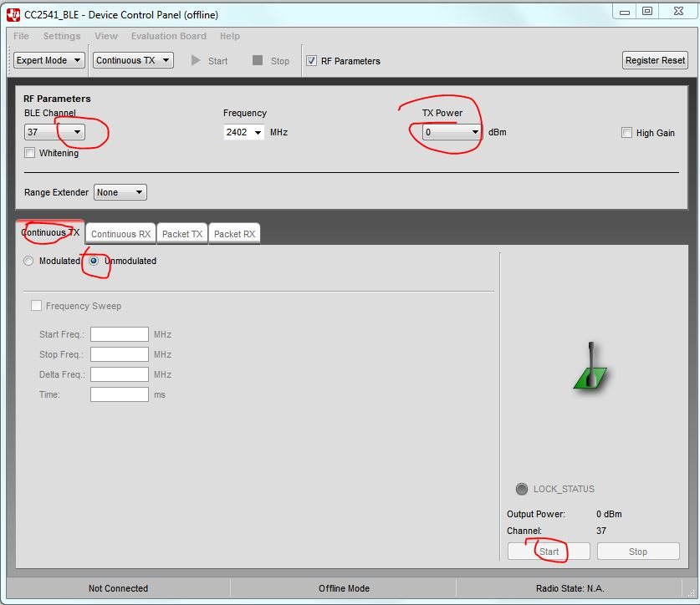
Task: Click the TI logo in title bar
Action: 13,15
